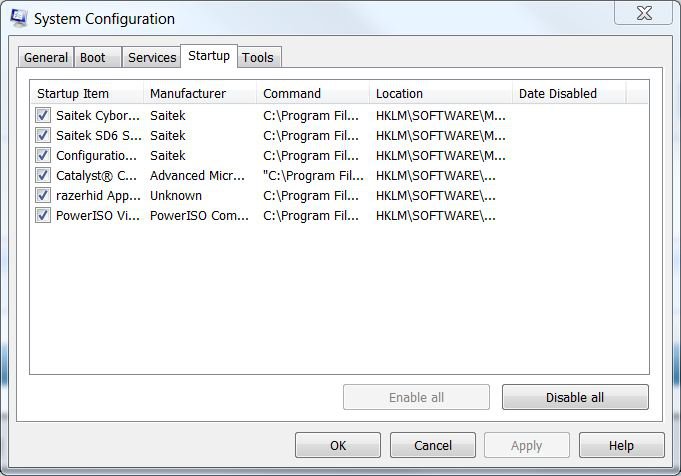681x476 pixels.
Task: Select the PowerISO Vi... item name
Action: (98, 215)
